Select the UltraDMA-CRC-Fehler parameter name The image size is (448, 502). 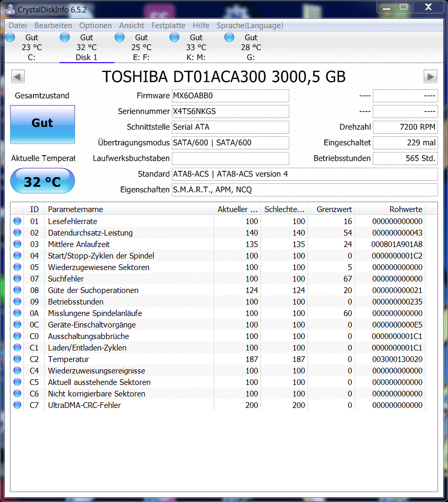[84, 405]
